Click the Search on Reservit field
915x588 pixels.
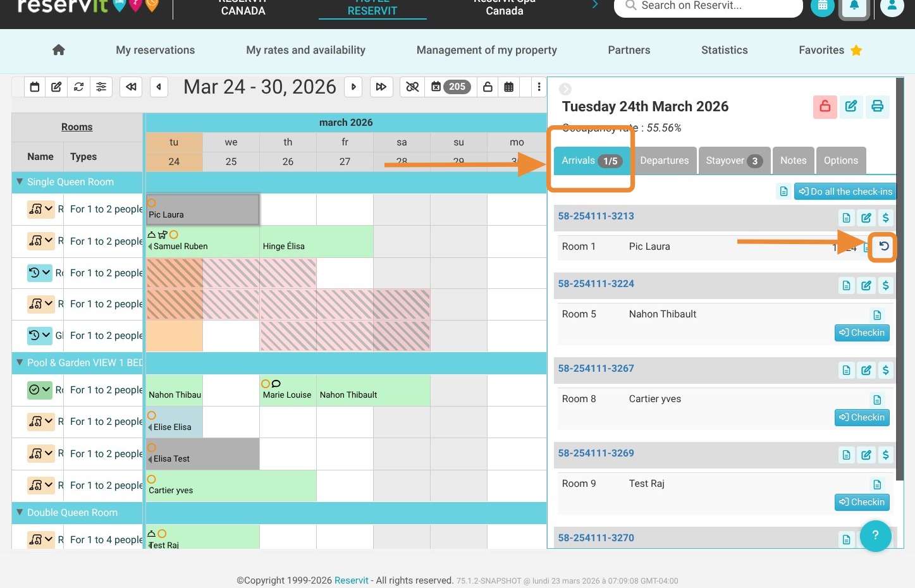(708, 6)
